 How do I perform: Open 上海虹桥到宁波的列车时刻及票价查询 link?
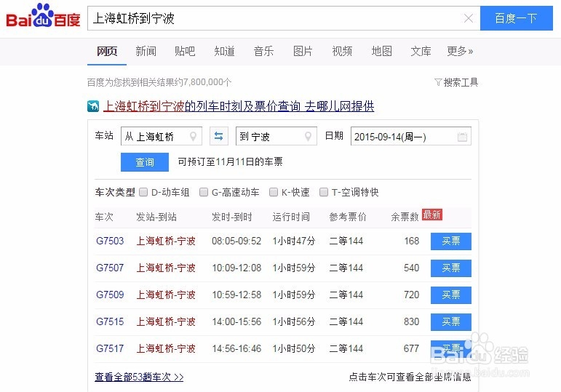pyautogui.click(x=239, y=106)
